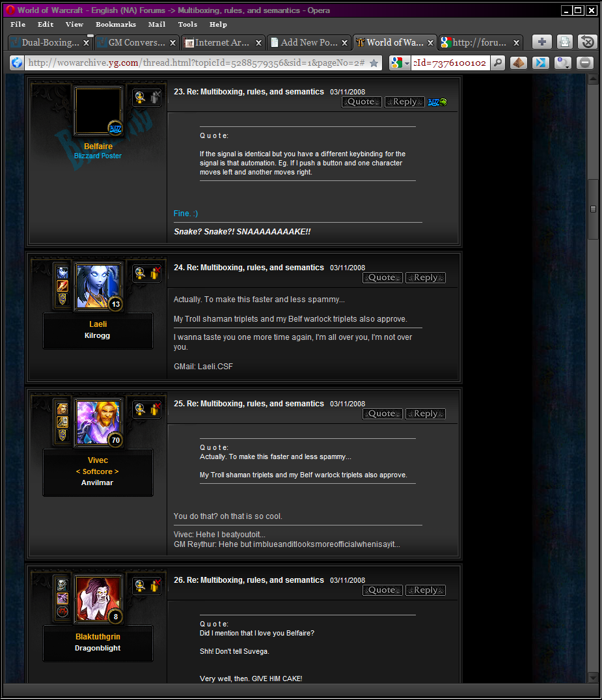Open the Mail menu

(157, 25)
